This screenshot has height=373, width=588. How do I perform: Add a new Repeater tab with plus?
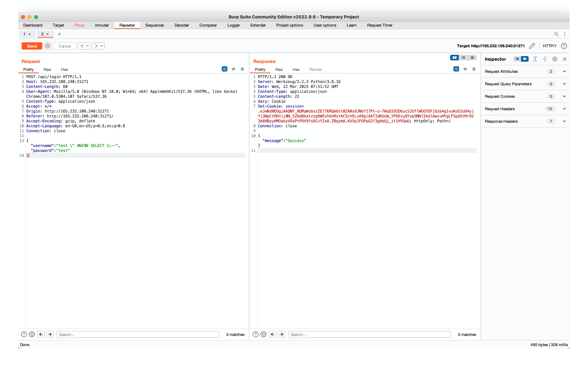pos(59,34)
